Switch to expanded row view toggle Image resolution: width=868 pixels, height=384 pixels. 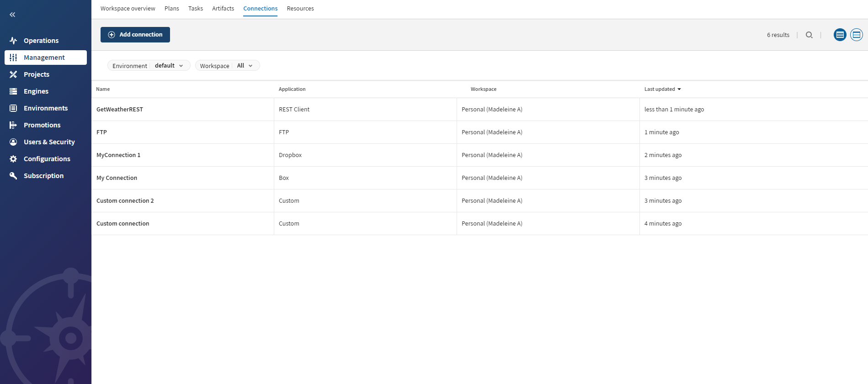[x=856, y=35]
